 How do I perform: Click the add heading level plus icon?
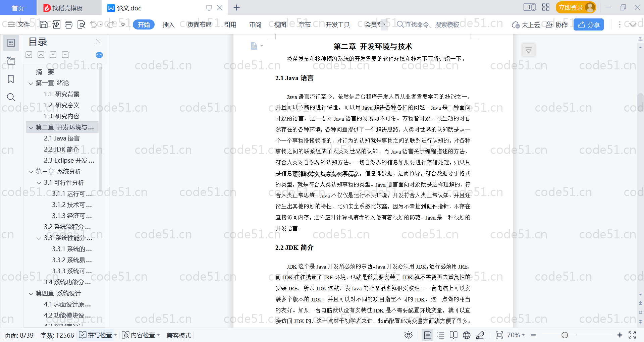(x=53, y=55)
